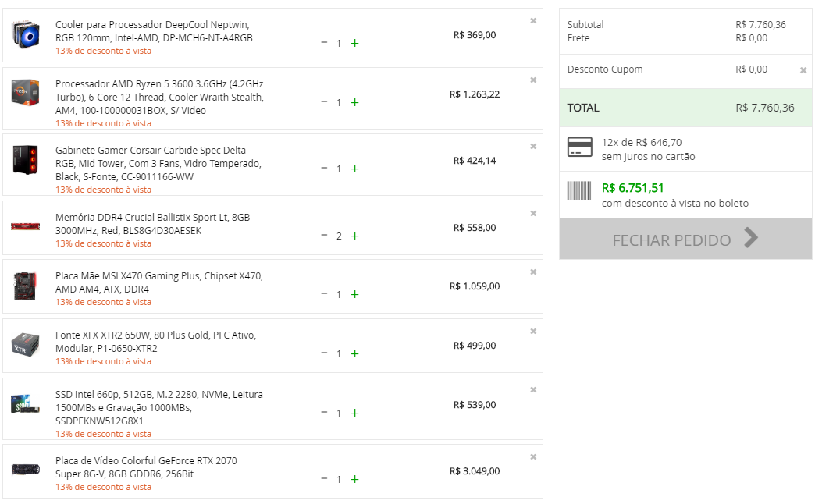The width and height of the screenshot is (815, 504).
Task: Click FECHAR PEDIDO button
Action: tap(685, 239)
